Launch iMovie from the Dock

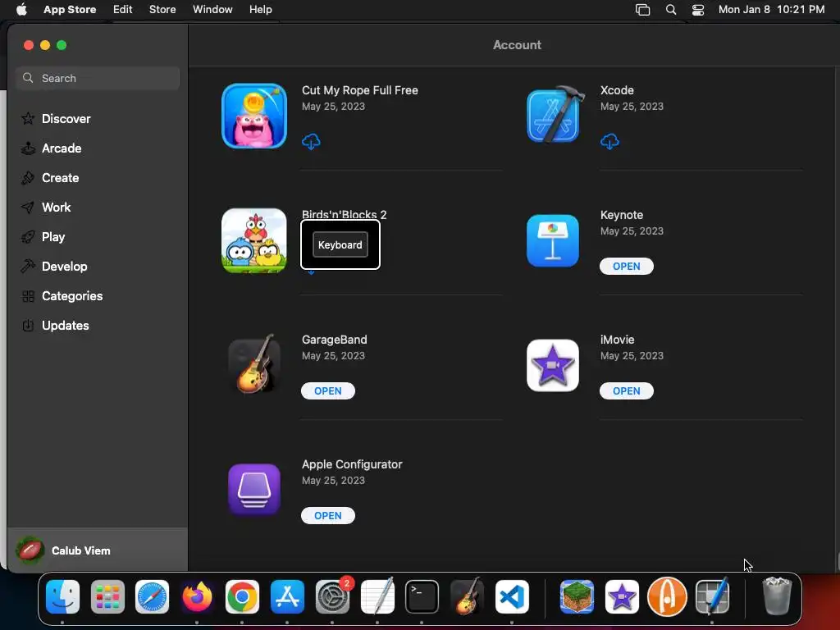[x=622, y=597]
